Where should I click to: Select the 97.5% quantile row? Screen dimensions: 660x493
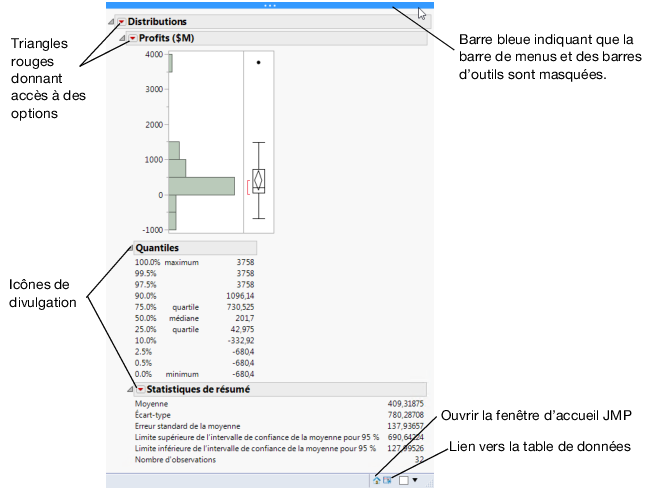coord(194,285)
